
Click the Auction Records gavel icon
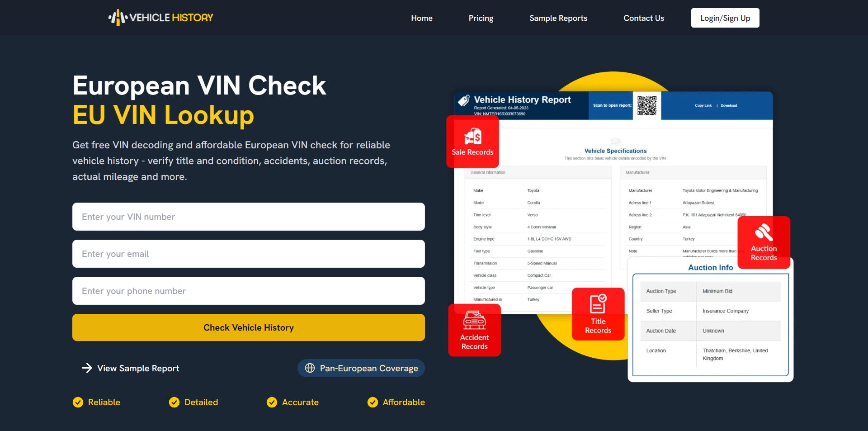pyautogui.click(x=764, y=232)
